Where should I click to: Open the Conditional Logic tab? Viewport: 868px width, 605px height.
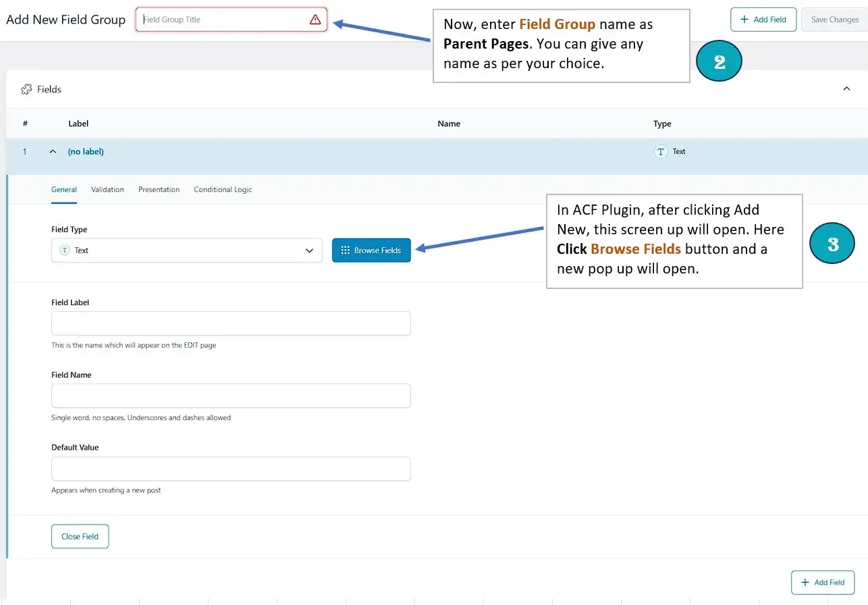(223, 190)
